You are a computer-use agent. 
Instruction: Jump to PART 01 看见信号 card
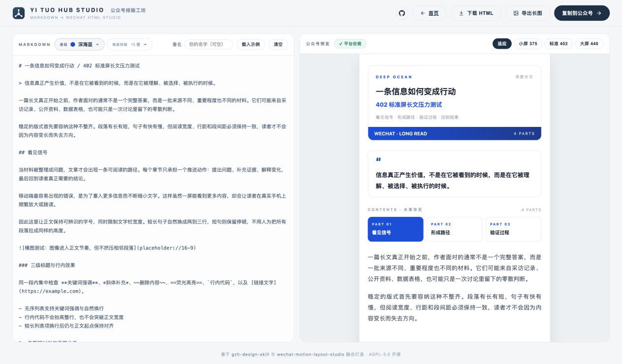pyautogui.click(x=396, y=229)
